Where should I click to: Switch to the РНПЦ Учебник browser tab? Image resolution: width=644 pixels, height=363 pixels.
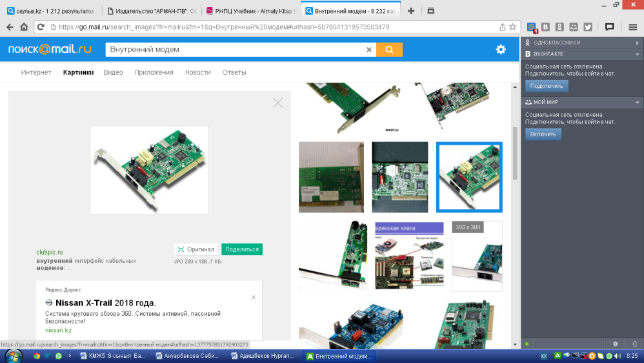[x=250, y=11]
